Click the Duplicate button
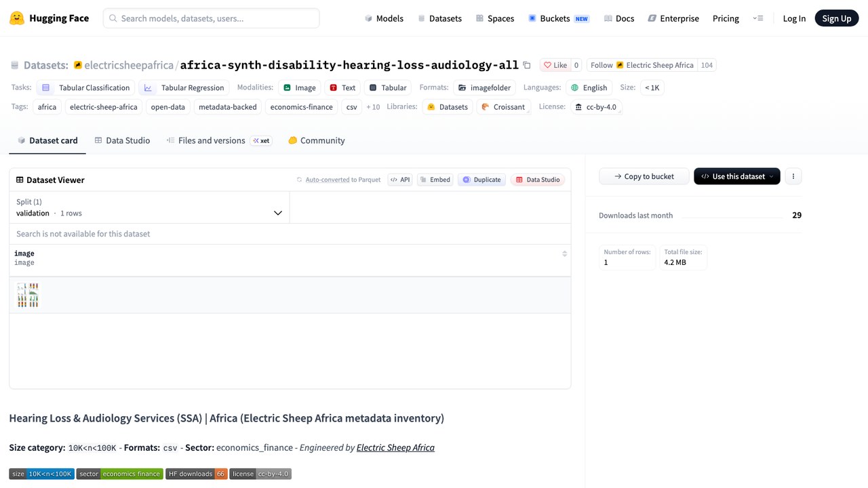Screen dimensions: 868x488 point(481,180)
